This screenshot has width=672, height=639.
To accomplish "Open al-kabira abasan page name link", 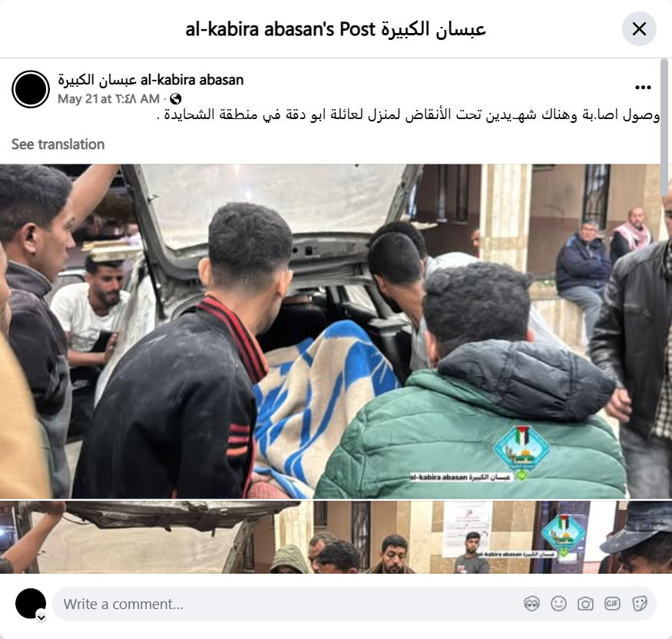I will tap(151, 80).
